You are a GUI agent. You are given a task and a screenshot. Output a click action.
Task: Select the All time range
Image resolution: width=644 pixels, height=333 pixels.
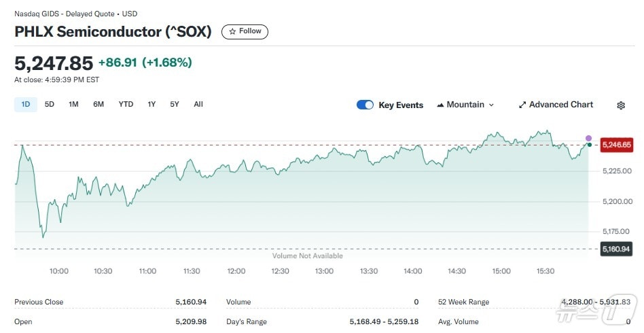[198, 105]
